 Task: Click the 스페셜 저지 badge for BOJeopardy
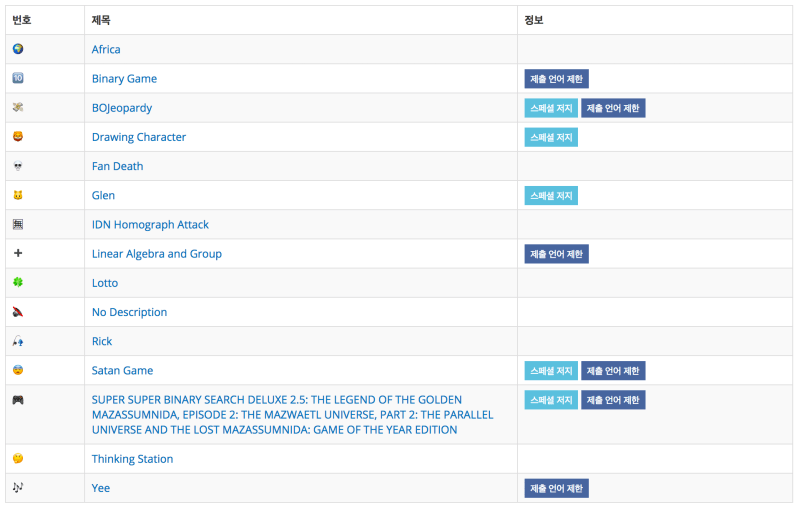click(x=551, y=108)
